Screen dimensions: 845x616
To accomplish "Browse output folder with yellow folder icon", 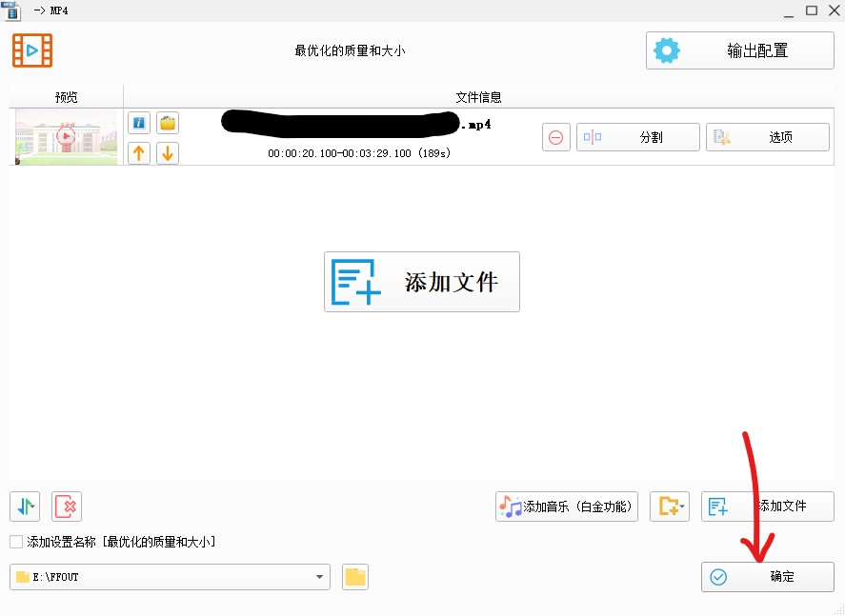I will [355, 577].
